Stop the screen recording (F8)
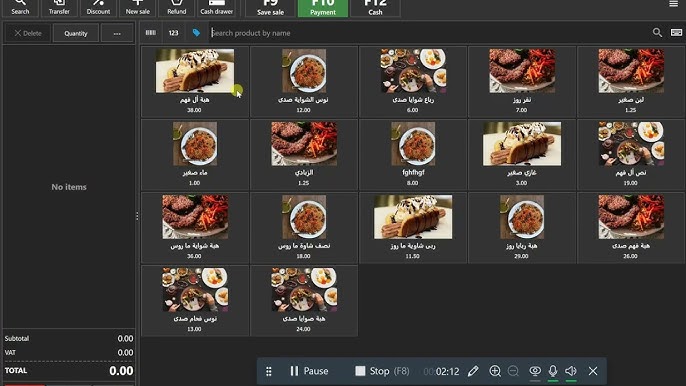The height and width of the screenshot is (386, 686). (382, 371)
